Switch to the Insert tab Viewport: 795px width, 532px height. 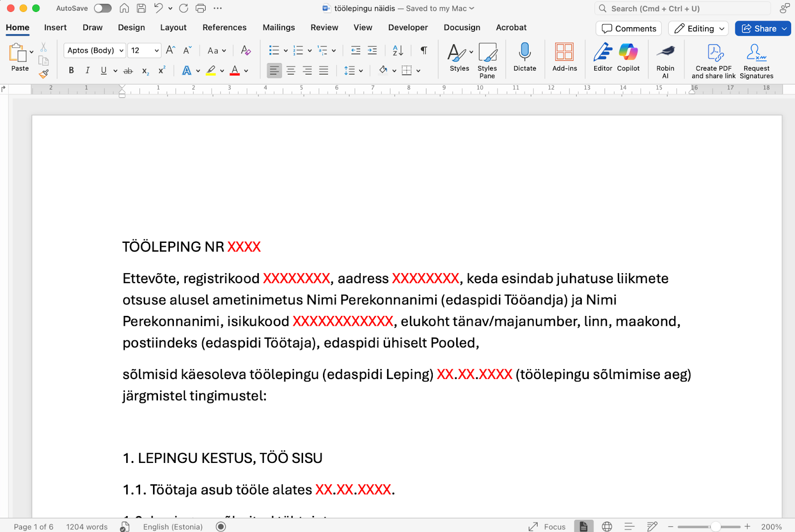click(x=55, y=27)
